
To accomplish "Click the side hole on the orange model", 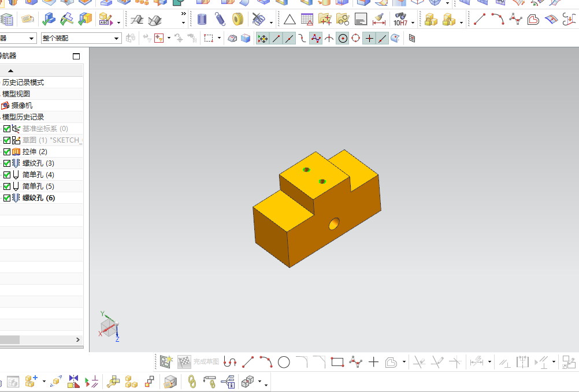I will click(334, 223).
